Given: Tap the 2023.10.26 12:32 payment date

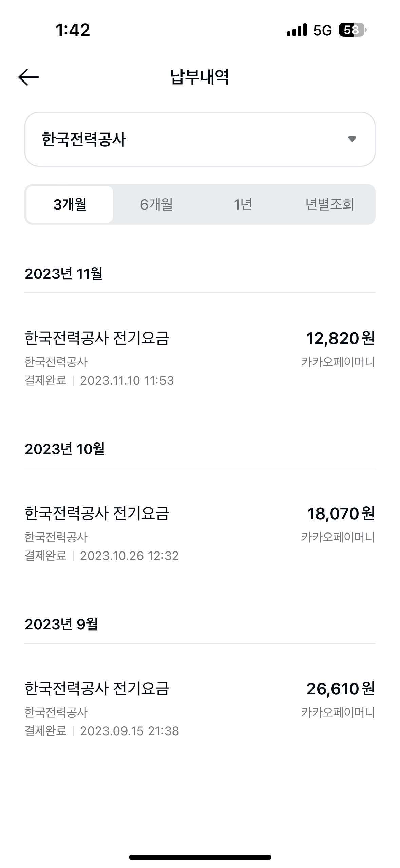Looking at the screenshot, I should click(x=129, y=556).
